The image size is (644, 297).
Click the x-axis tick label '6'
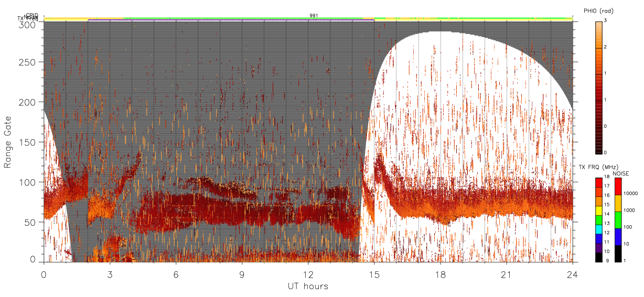176,274
